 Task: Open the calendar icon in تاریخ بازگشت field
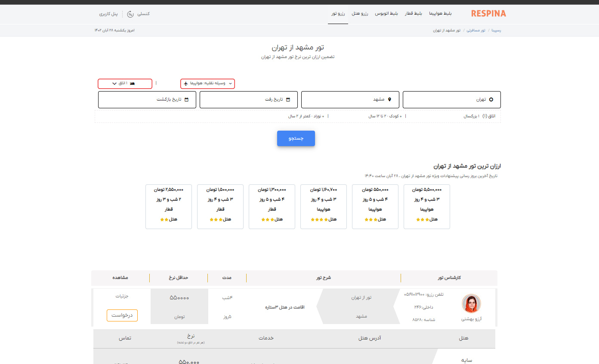(186, 99)
